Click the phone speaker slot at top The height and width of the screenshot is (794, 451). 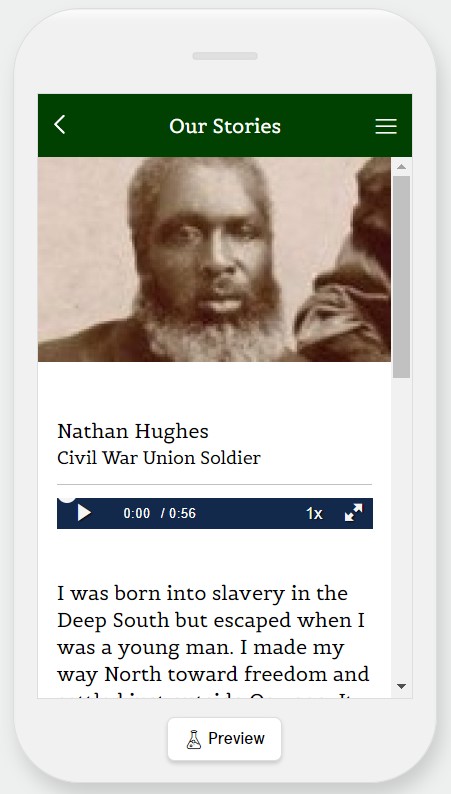pos(225,56)
